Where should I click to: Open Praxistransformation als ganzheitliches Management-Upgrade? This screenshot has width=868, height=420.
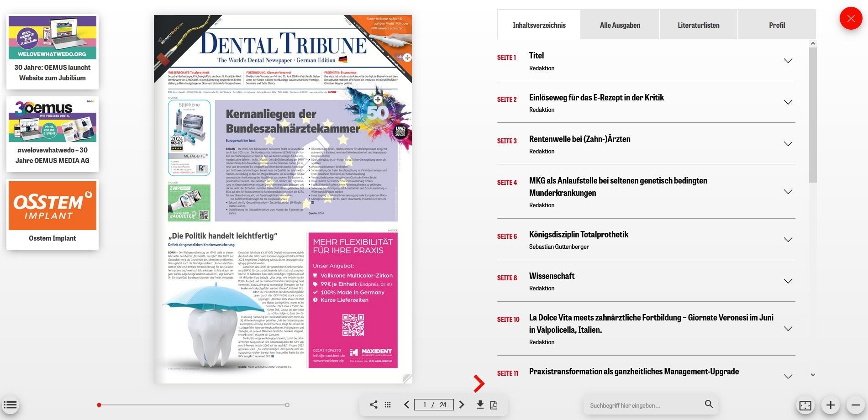[x=634, y=371]
